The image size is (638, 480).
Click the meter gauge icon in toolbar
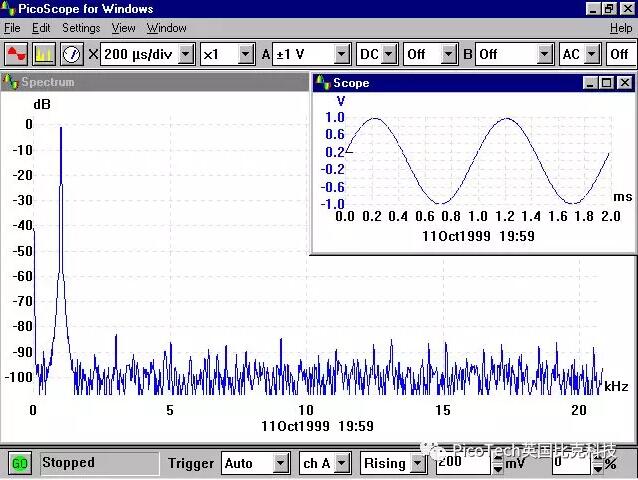coord(71,54)
